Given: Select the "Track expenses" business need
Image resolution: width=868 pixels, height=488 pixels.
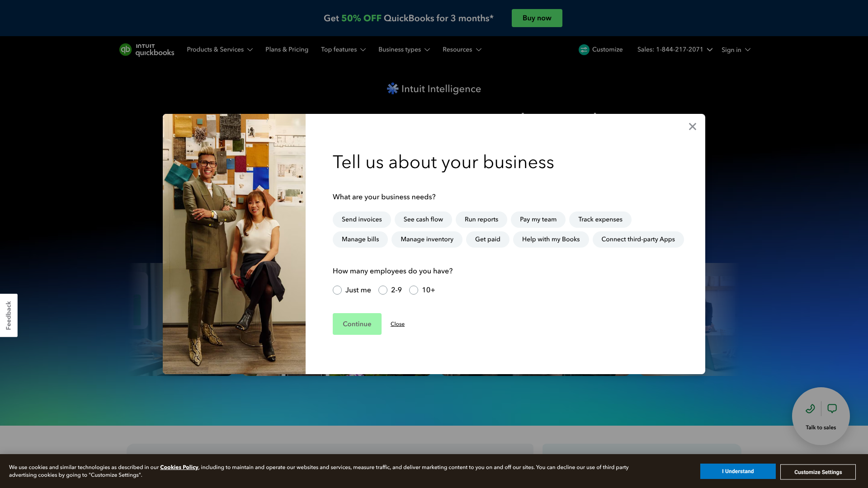Looking at the screenshot, I should (600, 219).
